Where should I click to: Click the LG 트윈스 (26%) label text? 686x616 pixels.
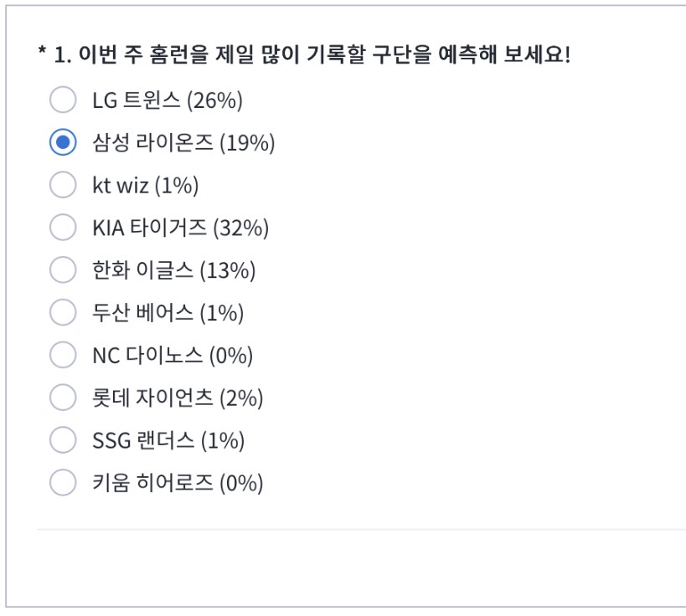coord(168,100)
